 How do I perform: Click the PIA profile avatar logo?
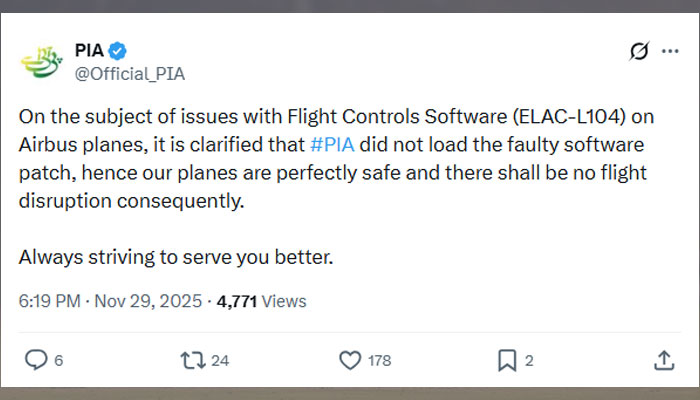click(x=41, y=62)
